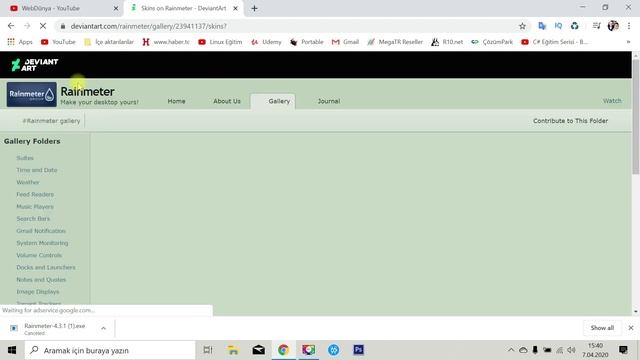The image size is (640, 360).
Task: Open the Chrome profile avatar
Action: click(613, 26)
